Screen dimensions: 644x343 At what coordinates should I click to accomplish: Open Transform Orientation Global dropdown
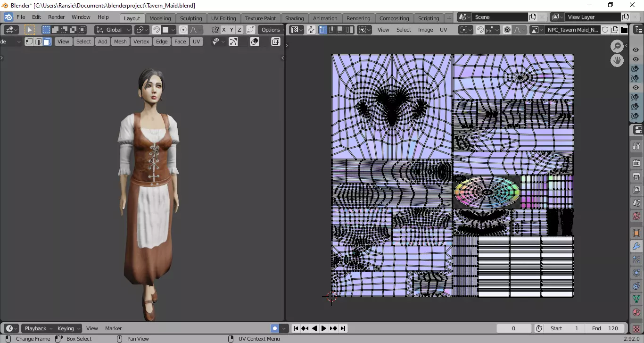pyautogui.click(x=113, y=30)
